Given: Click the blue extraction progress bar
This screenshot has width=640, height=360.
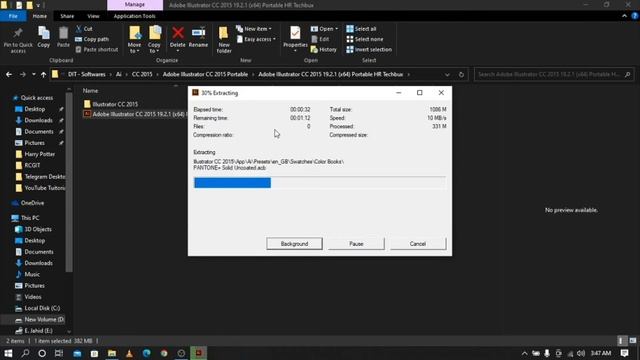Looking at the screenshot, I should (232, 182).
